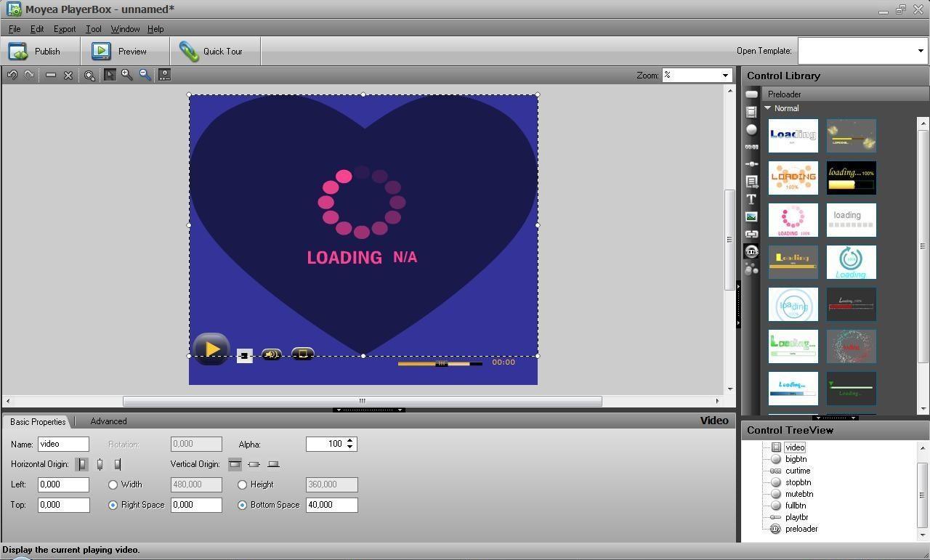Open the slider bar category icon

click(751, 164)
